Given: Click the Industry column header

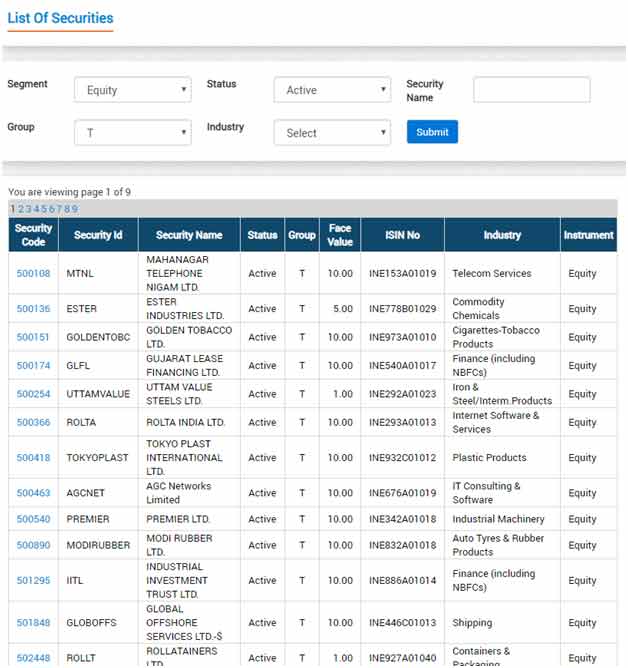Looking at the screenshot, I should [x=502, y=235].
